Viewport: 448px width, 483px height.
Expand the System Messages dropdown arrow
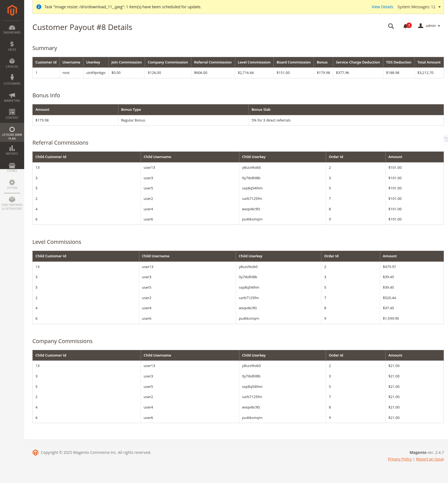439,7
